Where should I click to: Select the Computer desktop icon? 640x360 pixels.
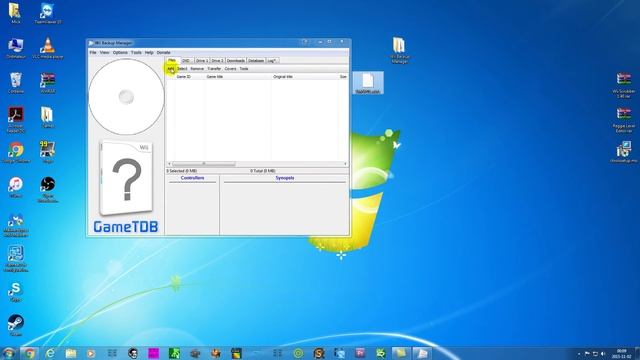coord(16,49)
